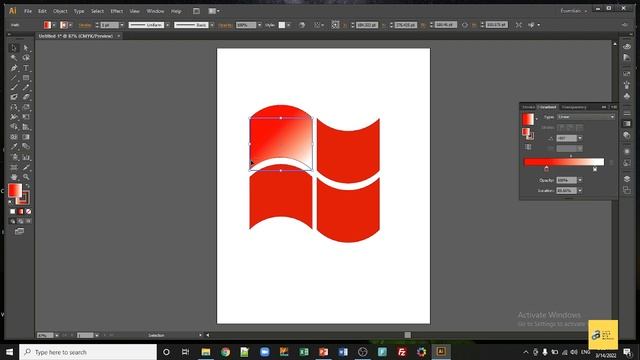The width and height of the screenshot is (640, 360).
Task: Switch to the Stroke panel tab
Action: (529, 107)
